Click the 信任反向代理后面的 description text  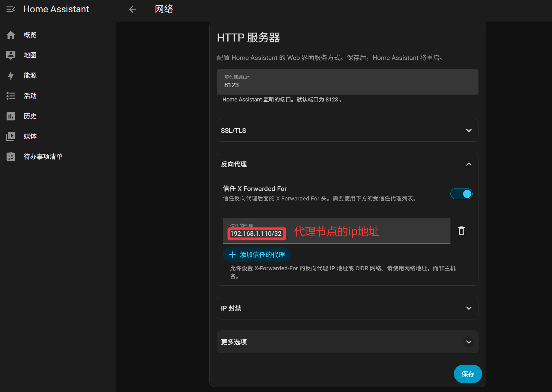click(x=320, y=199)
